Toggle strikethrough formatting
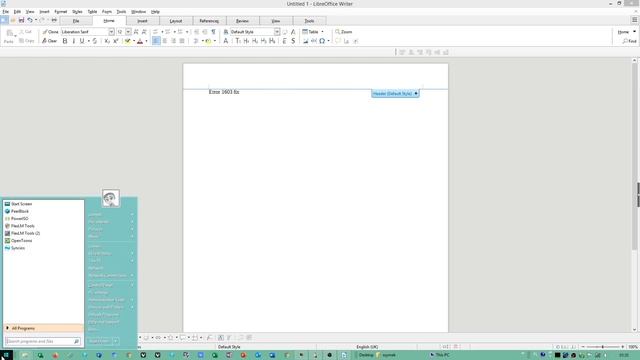 pyautogui.click(x=95, y=41)
